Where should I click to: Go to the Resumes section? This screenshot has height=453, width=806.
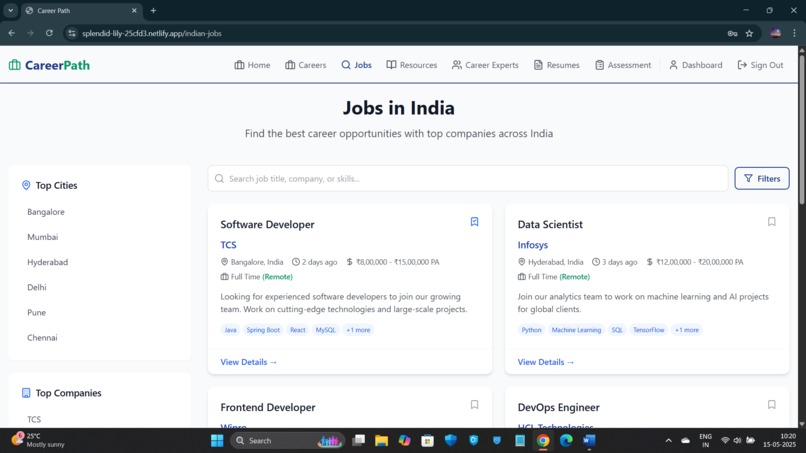click(556, 65)
